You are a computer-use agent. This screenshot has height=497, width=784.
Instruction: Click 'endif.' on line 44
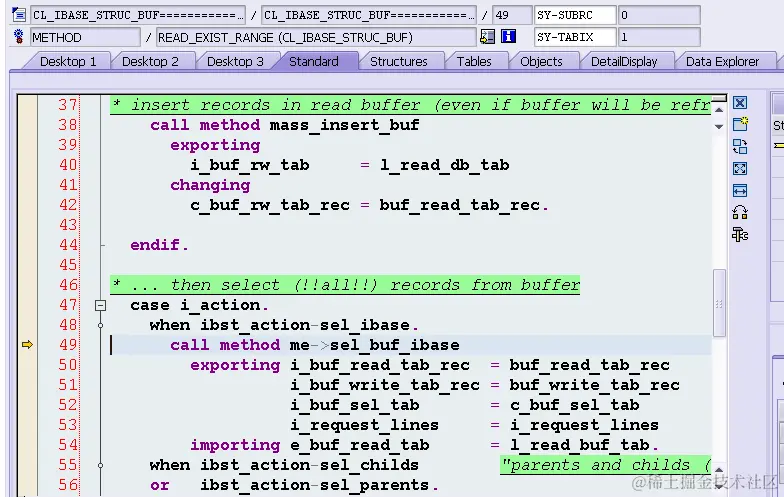pyautogui.click(x=160, y=245)
